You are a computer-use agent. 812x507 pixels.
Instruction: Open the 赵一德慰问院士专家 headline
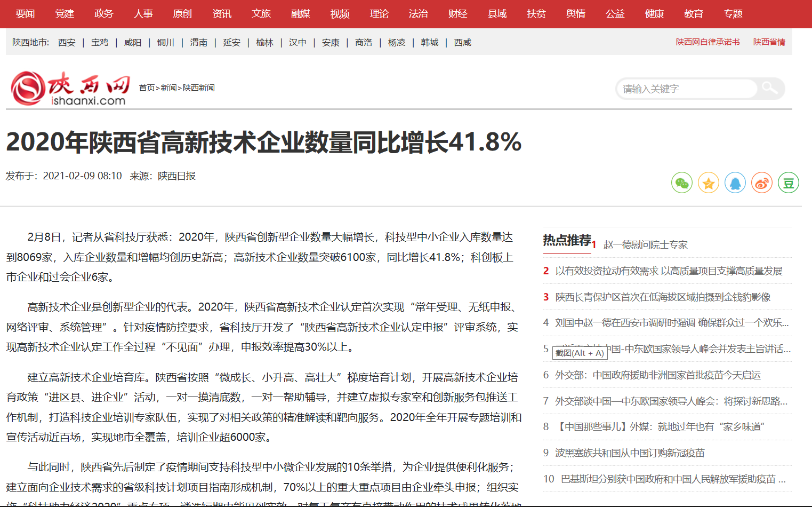point(645,245)
